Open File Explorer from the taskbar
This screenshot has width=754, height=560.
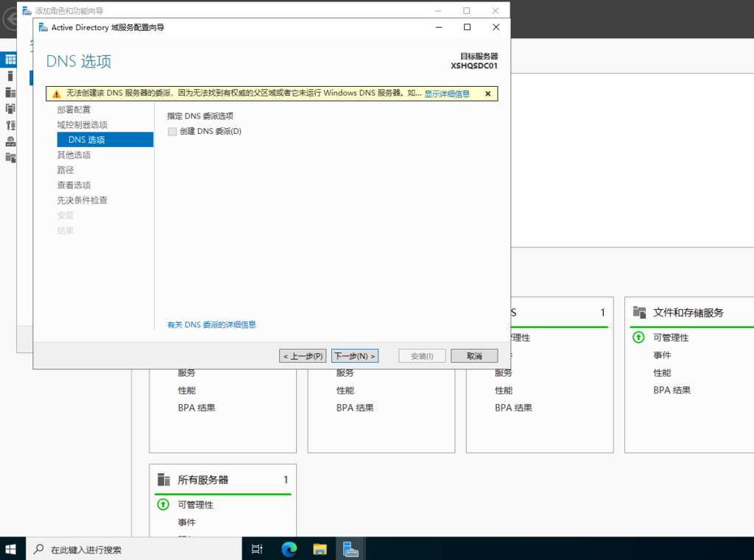(320, 549)
